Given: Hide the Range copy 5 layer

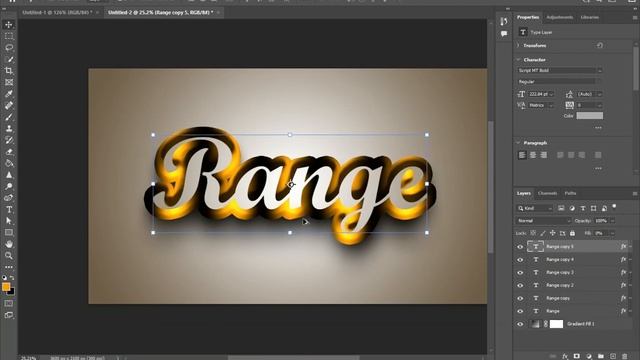Looking at the screenshot, I should tap(520, 247).
